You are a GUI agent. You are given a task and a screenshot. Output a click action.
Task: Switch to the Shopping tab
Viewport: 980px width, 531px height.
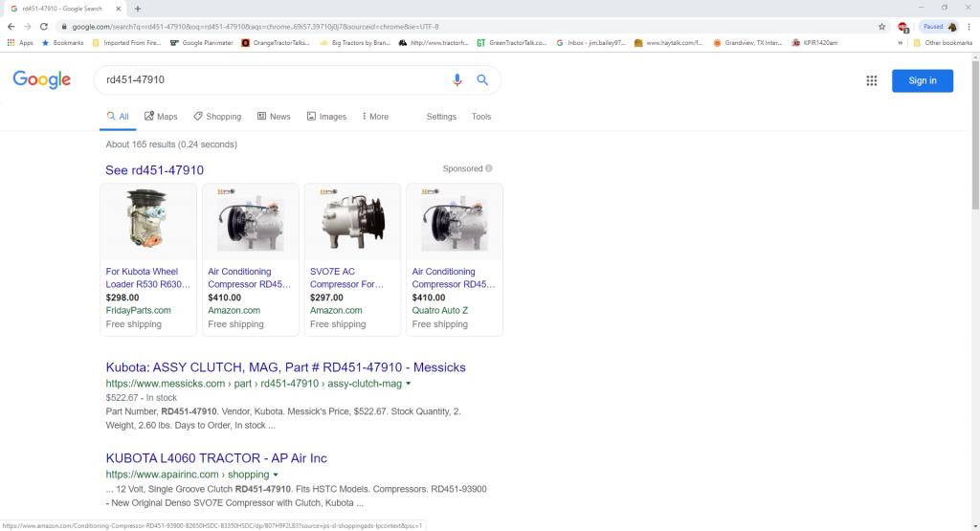pos(217,117)
